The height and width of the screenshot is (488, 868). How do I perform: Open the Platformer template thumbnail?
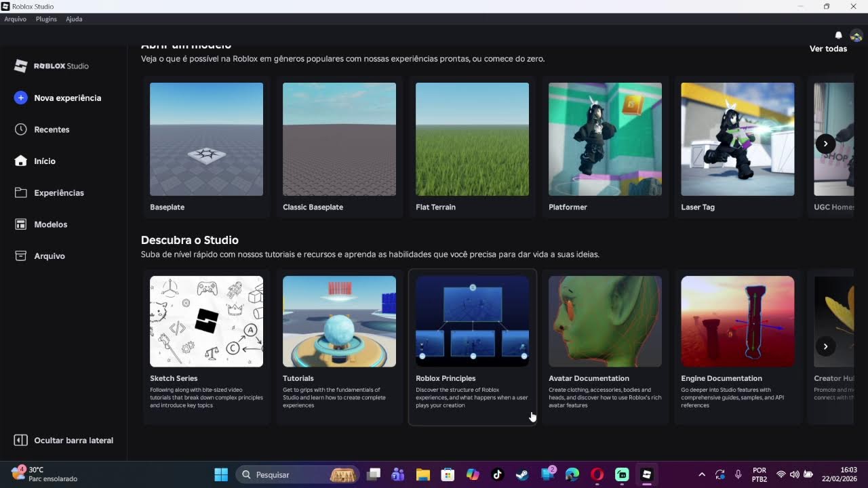(605, 139)
